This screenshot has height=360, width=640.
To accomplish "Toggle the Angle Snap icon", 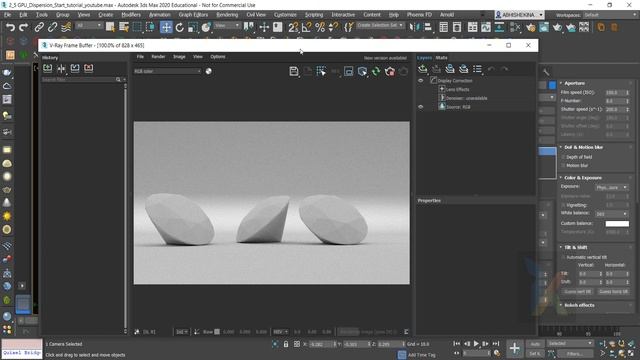I will point(307,27).
